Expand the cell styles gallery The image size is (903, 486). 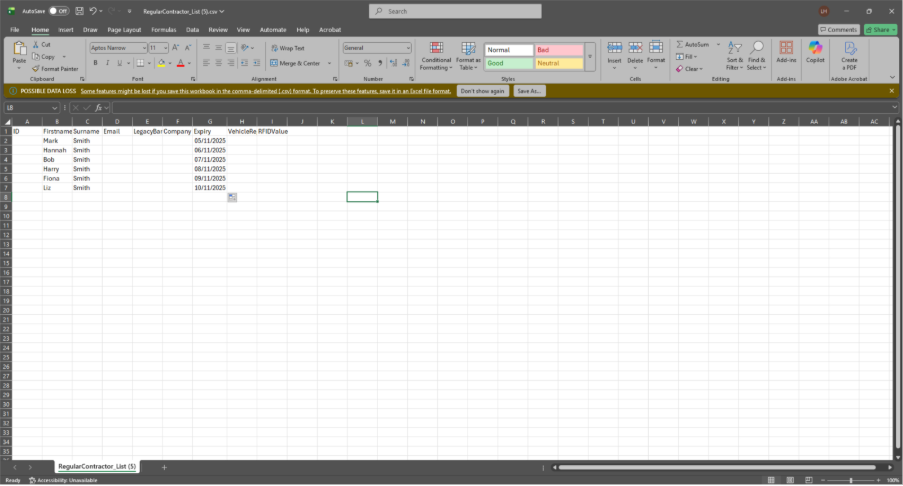click(x=589, y=67)
